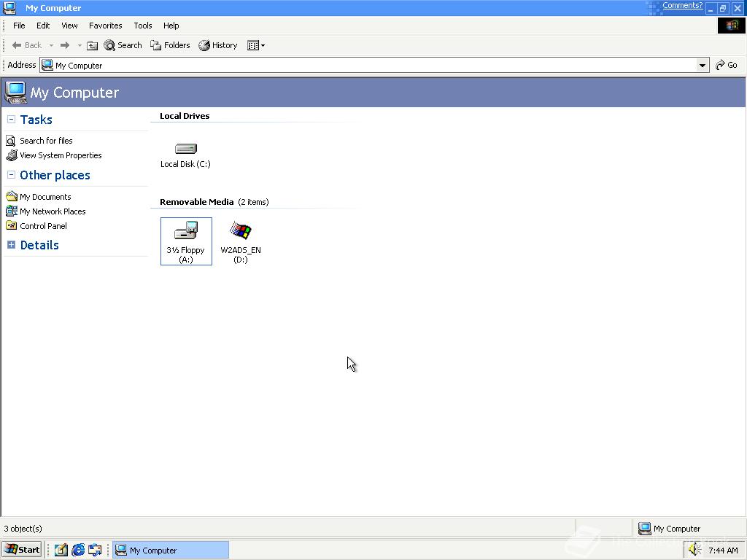Open the Back history dropdown arrow

coord(51,45)
